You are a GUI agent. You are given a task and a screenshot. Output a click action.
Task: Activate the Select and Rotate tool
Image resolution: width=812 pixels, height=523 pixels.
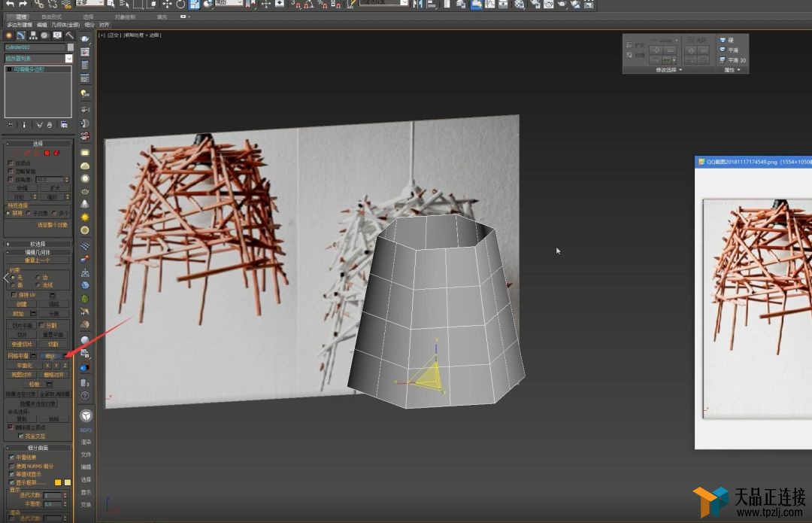(180, 5)
